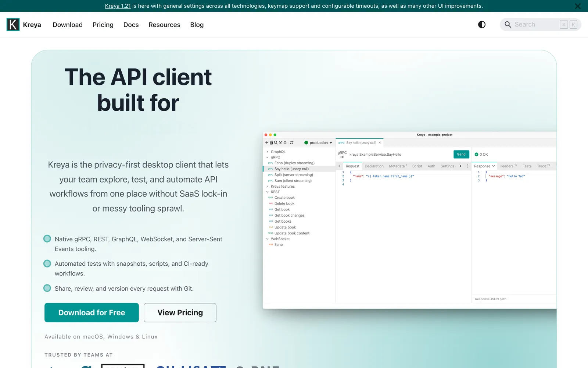Screen dimensions: 588x368
Task: Click the plus add icon in app toolbar
Action: click(x=267, y=143)
